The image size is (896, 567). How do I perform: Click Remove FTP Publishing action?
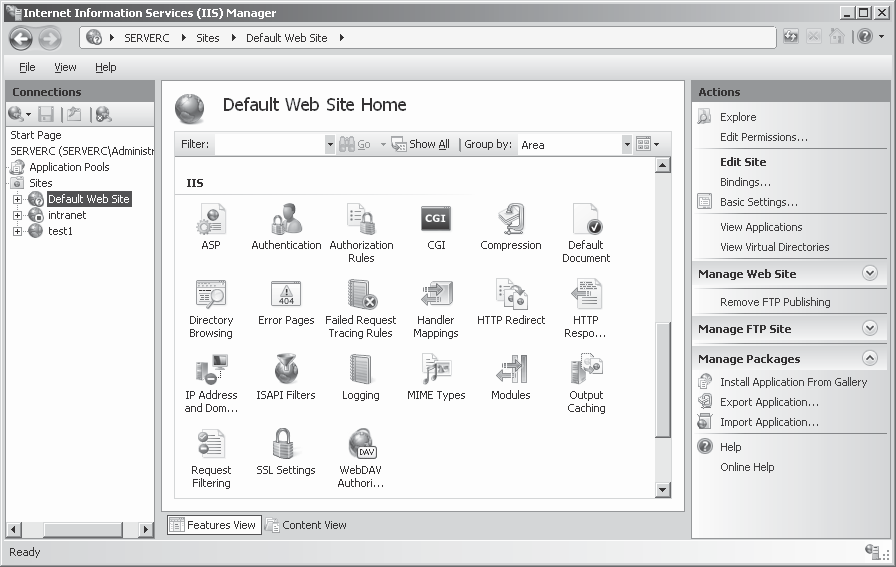pyautogui.click(x=775, y=302)
